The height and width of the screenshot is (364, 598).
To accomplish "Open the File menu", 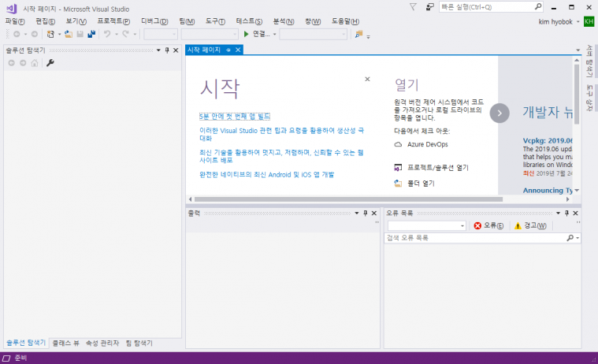I will [x=15, y=21].
